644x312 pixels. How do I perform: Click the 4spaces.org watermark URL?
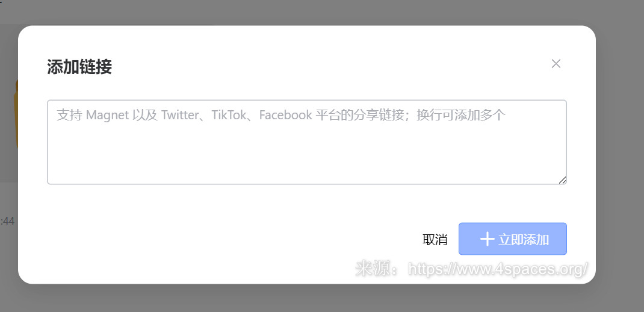coord(498,269)
